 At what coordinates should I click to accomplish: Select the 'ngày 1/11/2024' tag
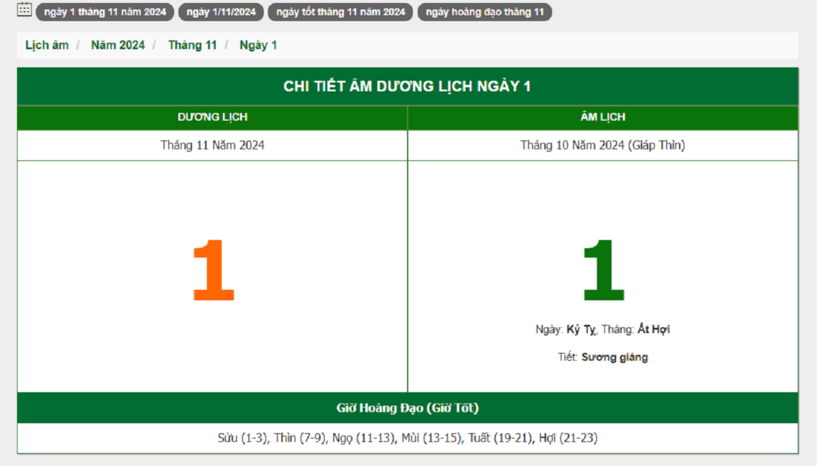(x=221, y=12)
